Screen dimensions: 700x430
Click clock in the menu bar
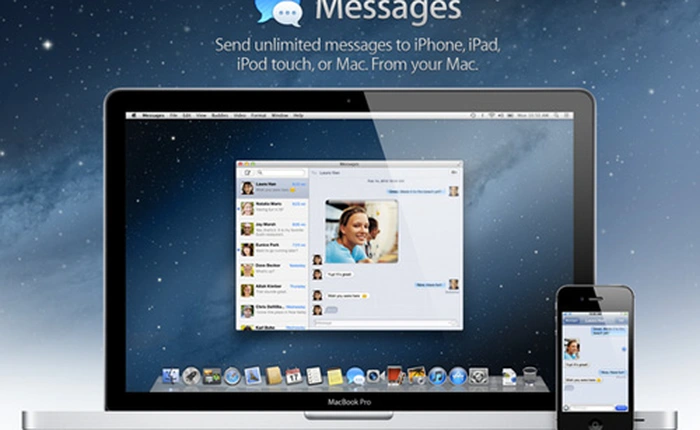[x=532, y=115]
